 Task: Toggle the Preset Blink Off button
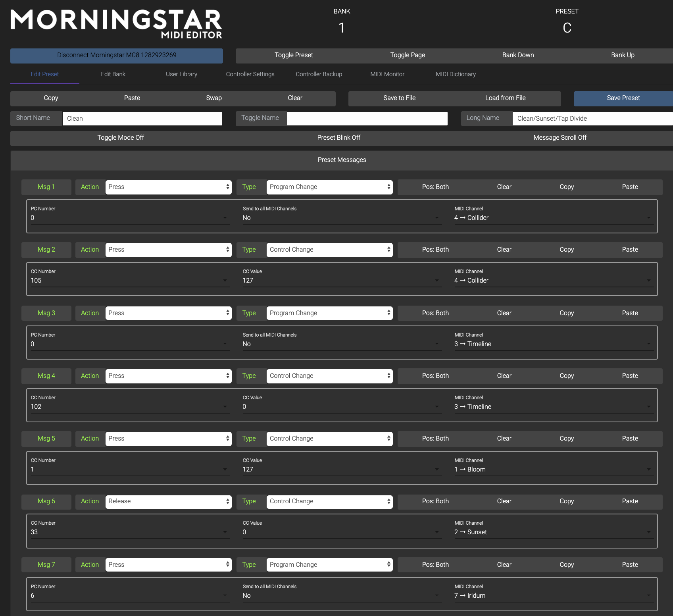[x=339, y=138]
